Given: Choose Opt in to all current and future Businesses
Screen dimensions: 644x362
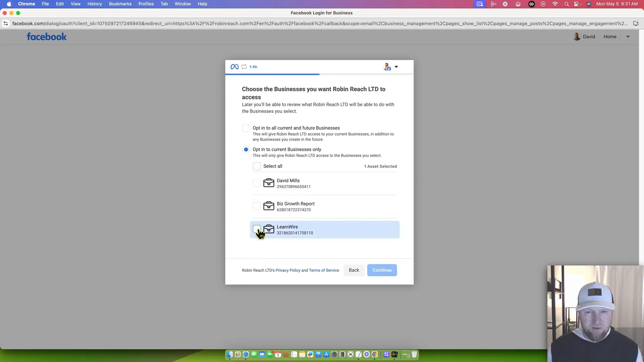Looking at the screenshot, I should [246, 128].
